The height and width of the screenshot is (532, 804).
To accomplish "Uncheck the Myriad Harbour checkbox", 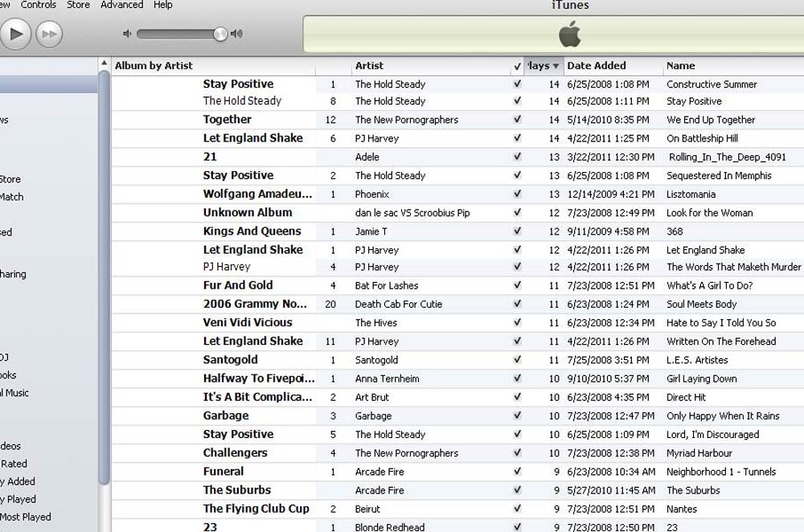I will pos(517,452).
